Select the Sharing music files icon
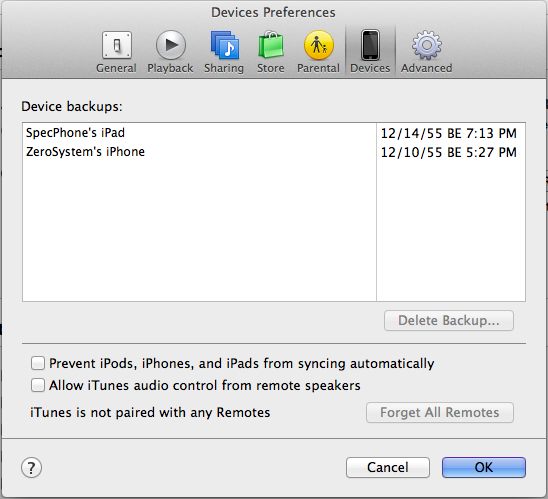 (224, 45)
